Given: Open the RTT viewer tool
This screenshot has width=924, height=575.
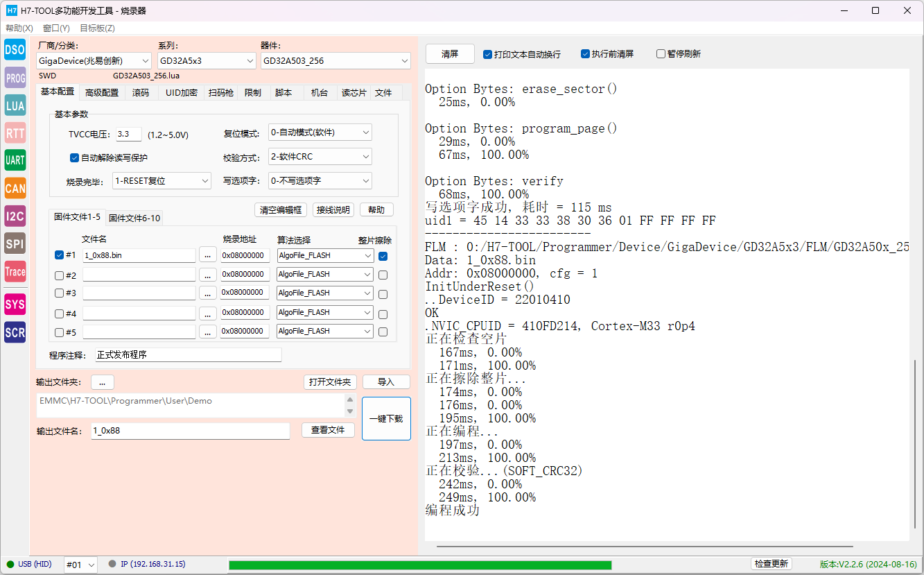Looking at the screenshot, I should pyautogui.click(x=15, y=133).
